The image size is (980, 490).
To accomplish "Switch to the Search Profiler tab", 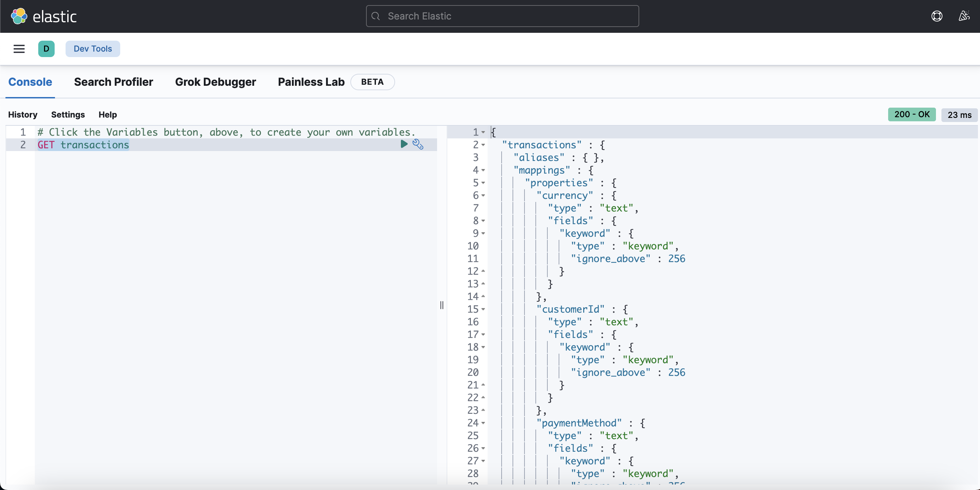I will click(x=113, y=82).
